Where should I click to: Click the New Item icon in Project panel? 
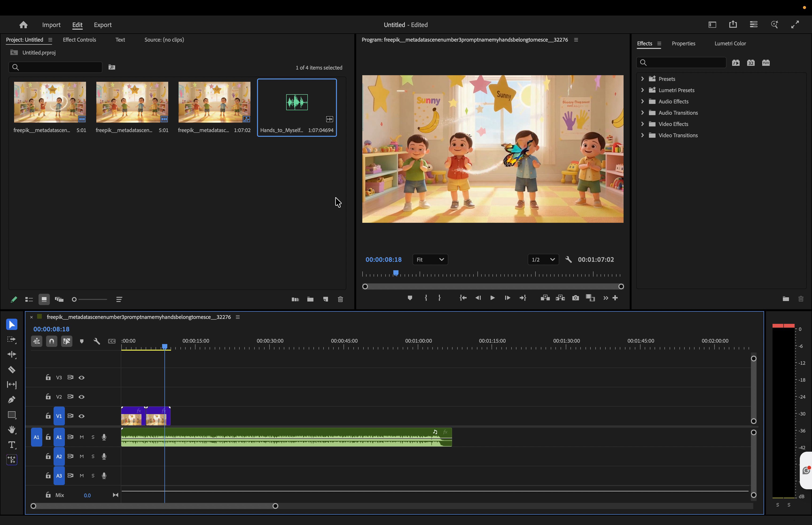click(325, 299)
